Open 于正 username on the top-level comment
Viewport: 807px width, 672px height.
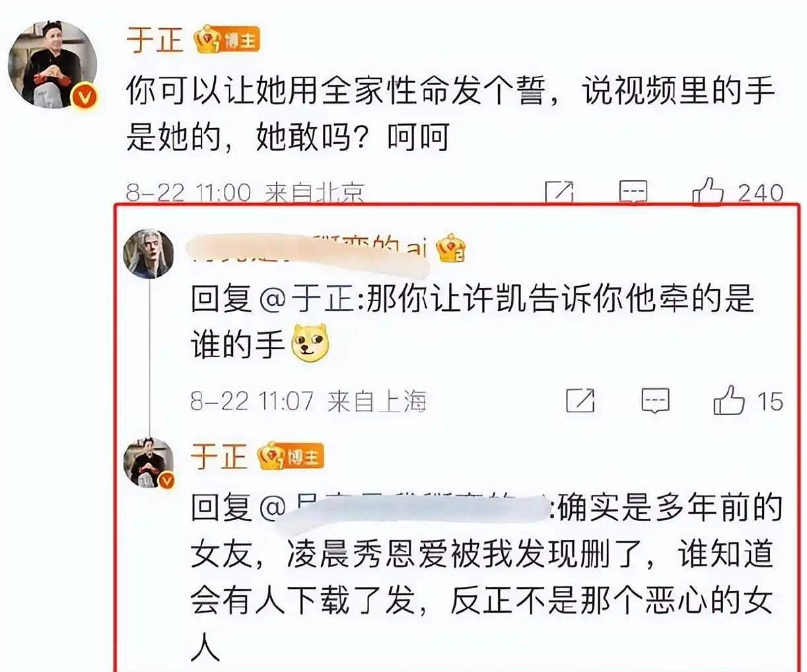155,39
